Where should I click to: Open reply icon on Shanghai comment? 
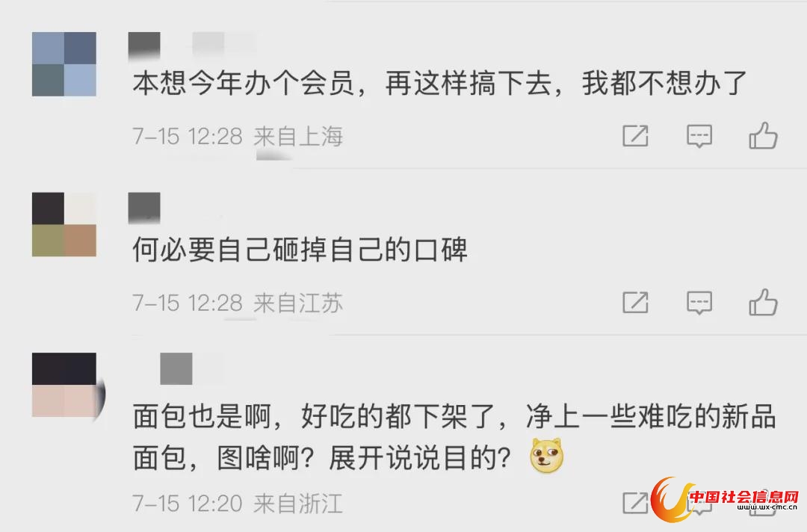[699, 136]
